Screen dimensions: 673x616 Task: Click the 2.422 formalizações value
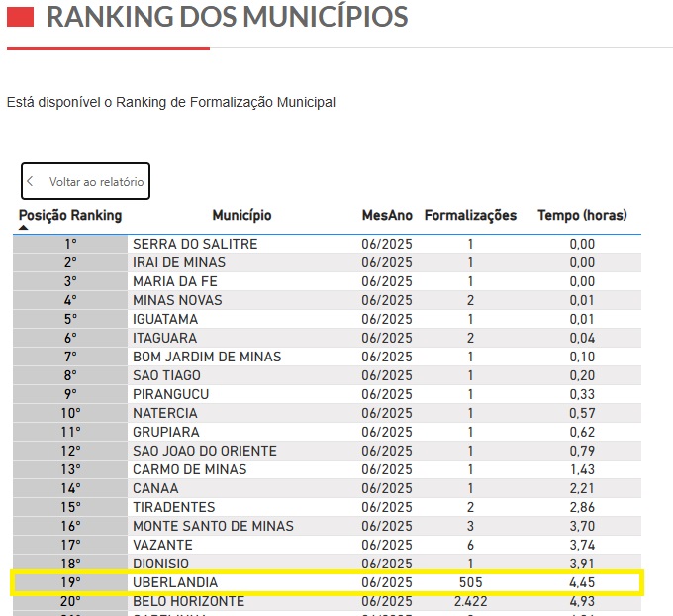[x=470, y=601]
